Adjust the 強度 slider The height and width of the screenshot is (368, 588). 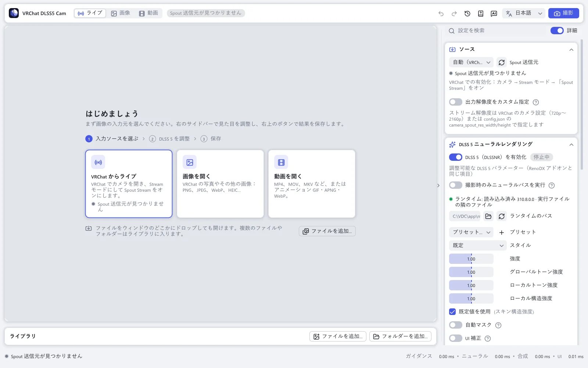click(471, 259)
